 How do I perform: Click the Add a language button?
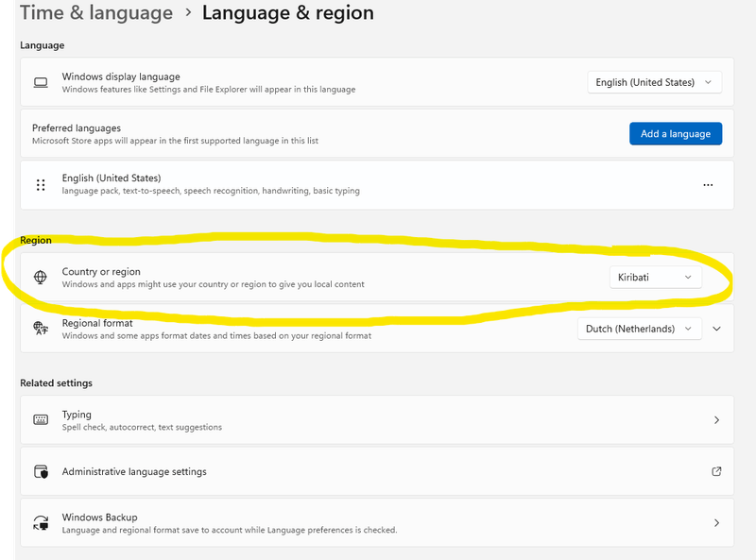pos(675,133)
